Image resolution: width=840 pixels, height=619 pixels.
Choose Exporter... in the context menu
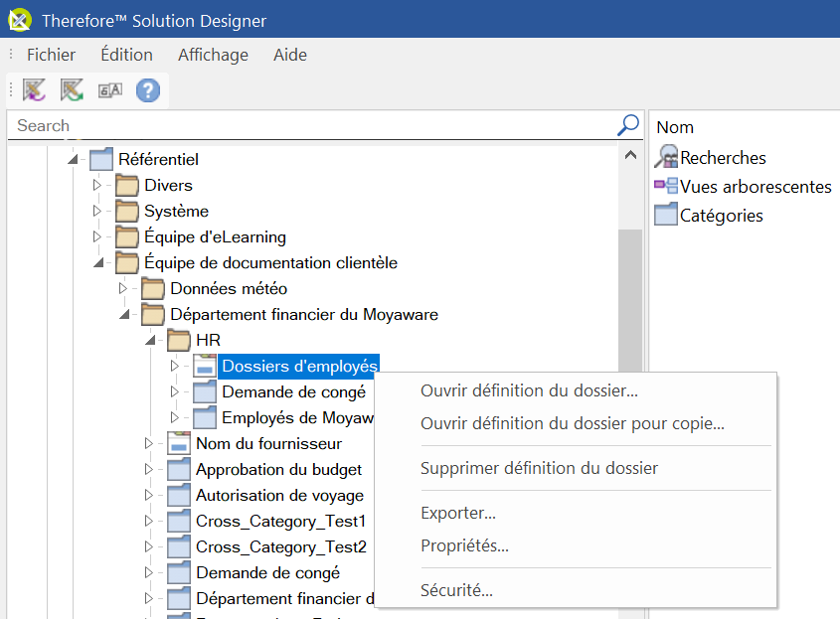576,513
